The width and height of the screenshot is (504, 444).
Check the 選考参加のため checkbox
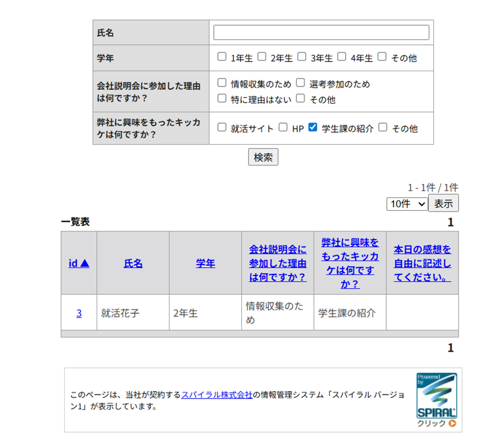[x=300, y=83]
